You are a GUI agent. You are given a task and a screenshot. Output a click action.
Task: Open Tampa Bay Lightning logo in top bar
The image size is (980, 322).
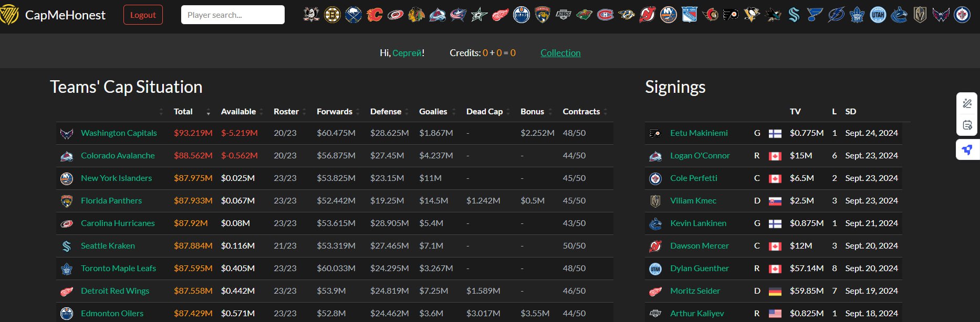tap(837, 15)
